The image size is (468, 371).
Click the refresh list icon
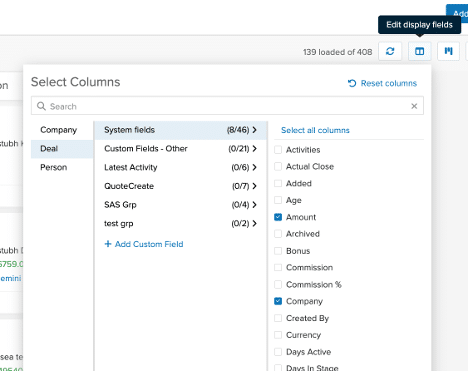[x=390, y=51]
